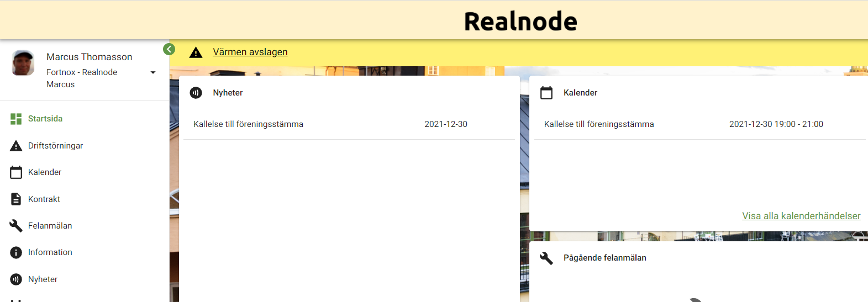The image size is (868, 302).
Task: Click the Felanmälan wrench icon in sidebar
Action: tap(16, 226)
